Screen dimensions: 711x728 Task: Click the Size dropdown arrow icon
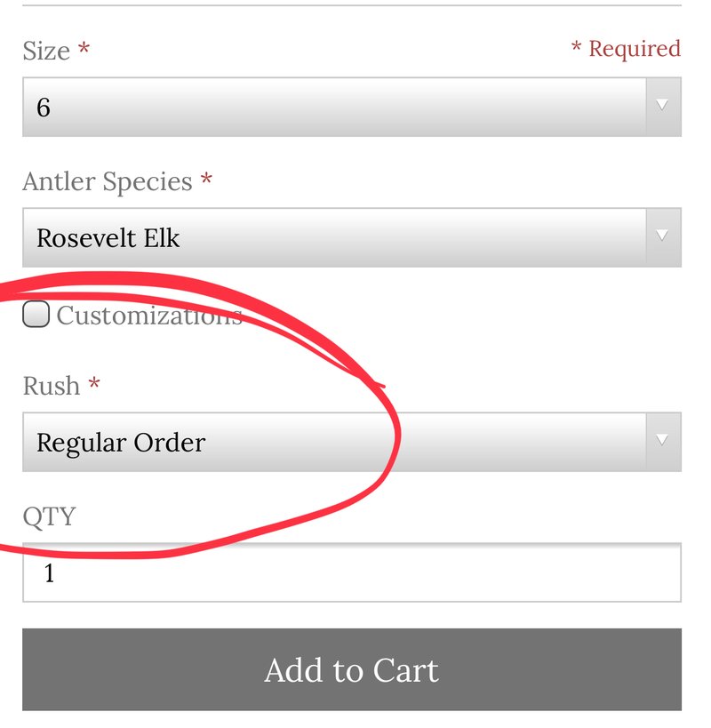(662, 107)
